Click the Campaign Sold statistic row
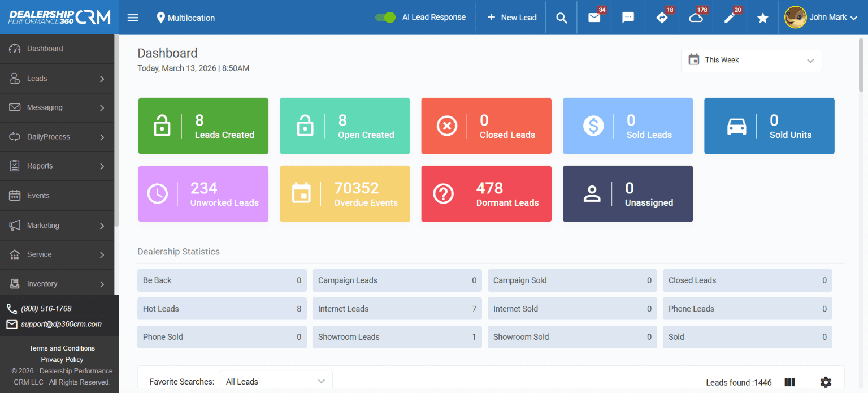This screenshot has height=393, width=868. pos(572,280)
